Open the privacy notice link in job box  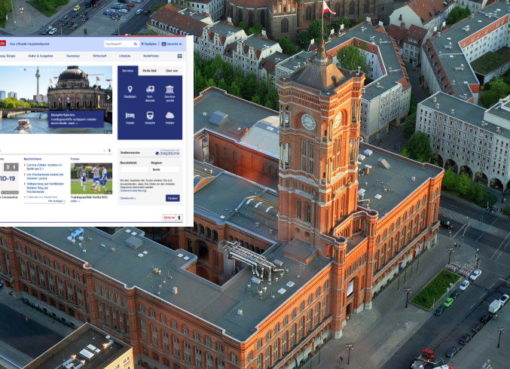(133, 191)
